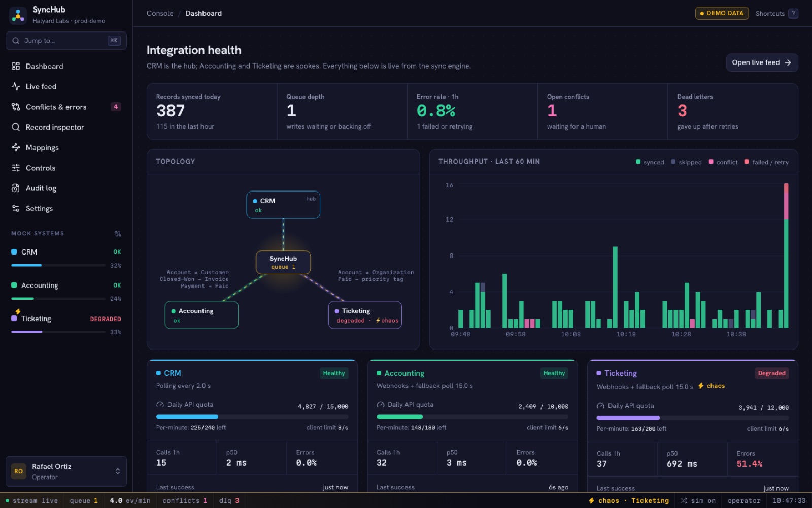This screenshot has height=508, width=812.
Task: Toggle sim on in status bar
Action: point(698,501)
